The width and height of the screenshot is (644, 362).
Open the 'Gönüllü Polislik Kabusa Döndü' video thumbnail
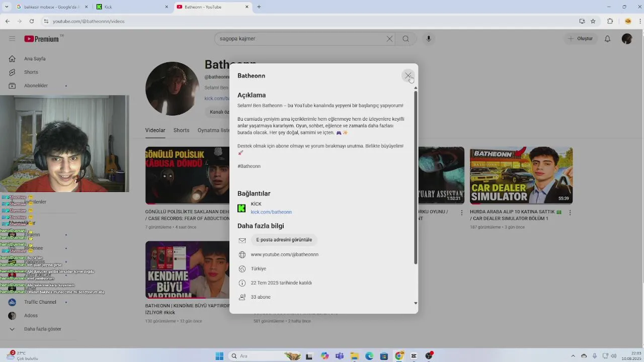(x=187, y=175)
